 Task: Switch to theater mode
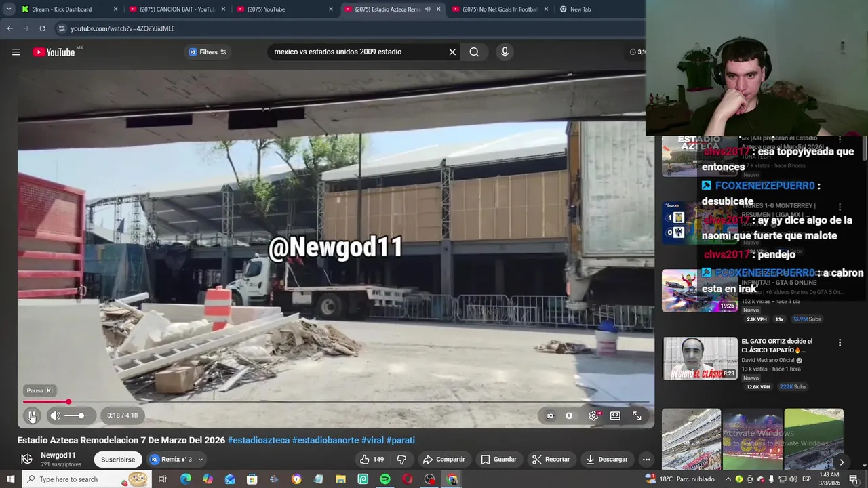click(615, 415)
